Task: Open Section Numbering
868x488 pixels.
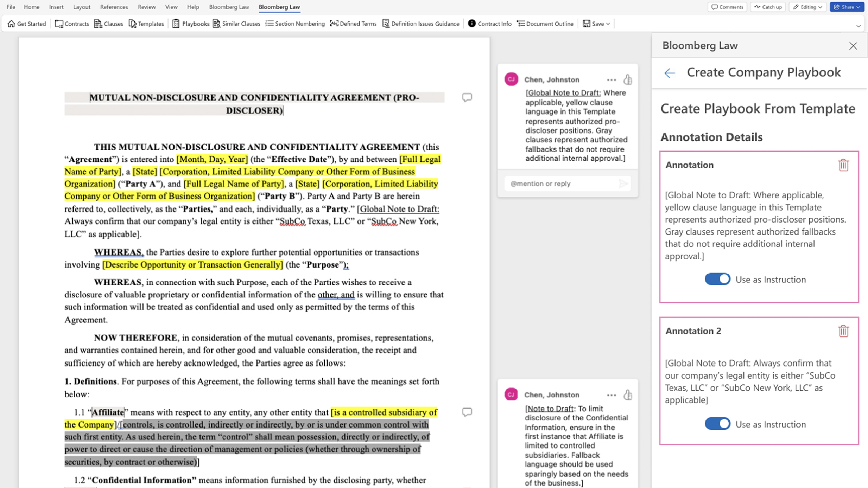Action: [295, 24]
